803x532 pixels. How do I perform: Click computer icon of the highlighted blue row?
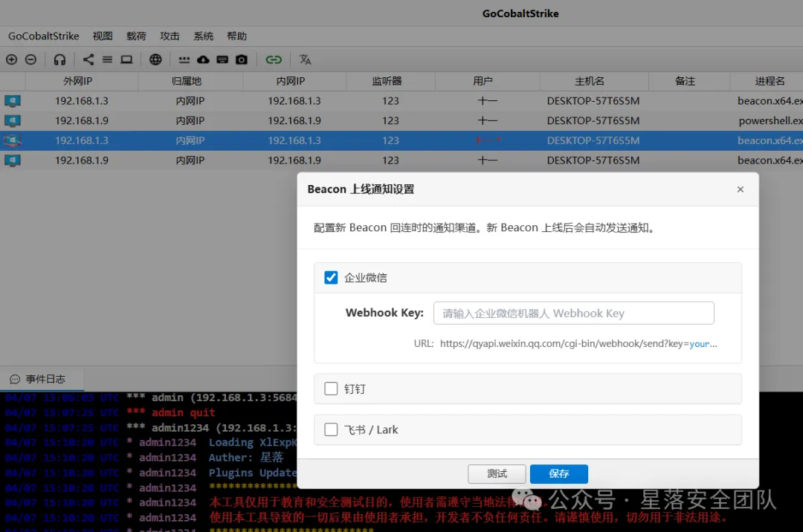(x=13, y=140)
